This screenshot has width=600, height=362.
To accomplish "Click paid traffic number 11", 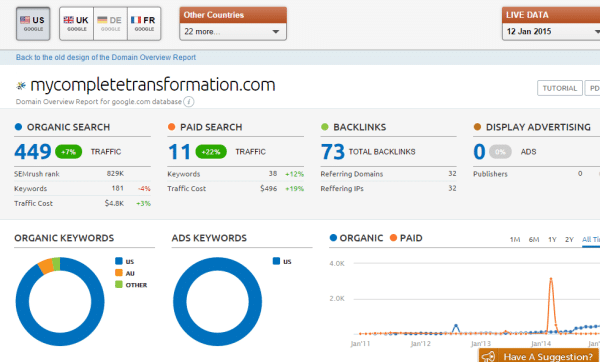I will click(179, 152).
